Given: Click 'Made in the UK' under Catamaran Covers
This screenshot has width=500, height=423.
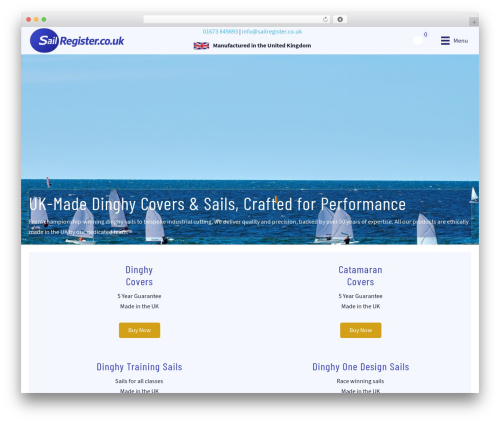Looking at the screenshot, I should click(361, 306).
